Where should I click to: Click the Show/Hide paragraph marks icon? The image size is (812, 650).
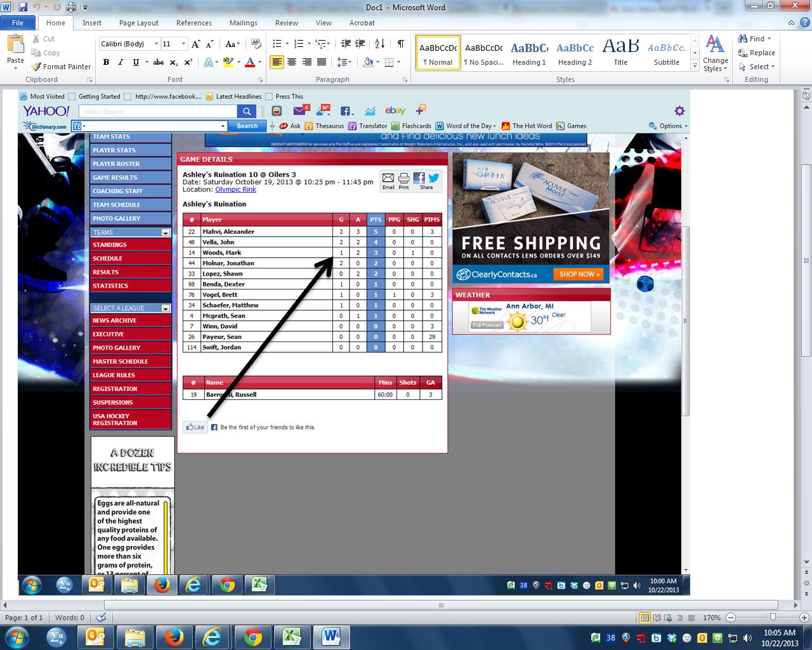pos(400,44)
